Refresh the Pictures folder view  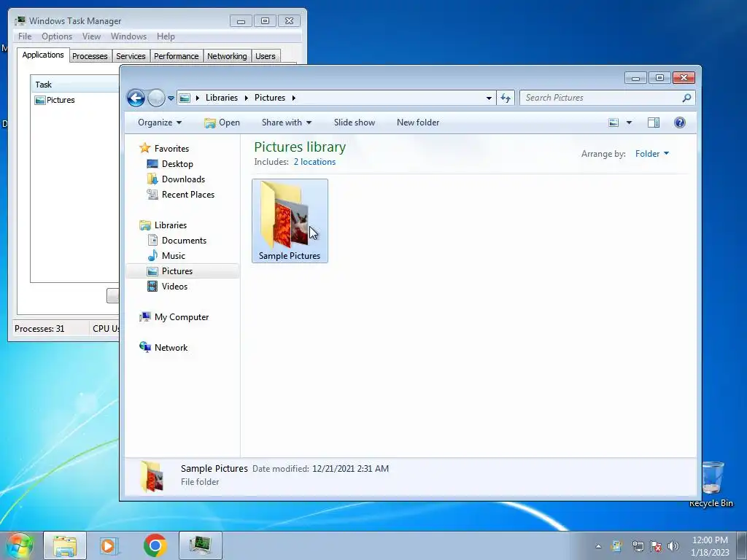click(x=506, y=98)
